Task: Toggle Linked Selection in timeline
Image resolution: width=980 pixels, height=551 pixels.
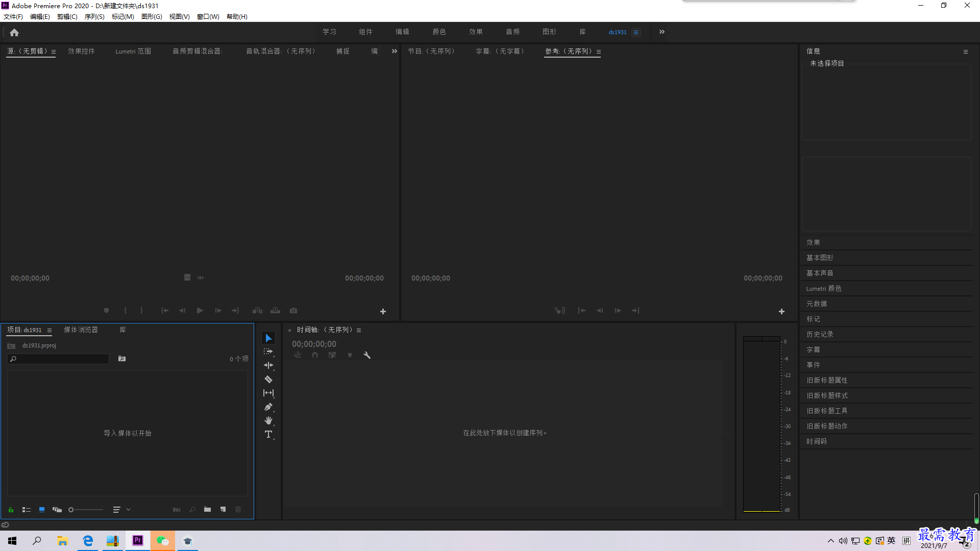Action: [x=332, y=355]
